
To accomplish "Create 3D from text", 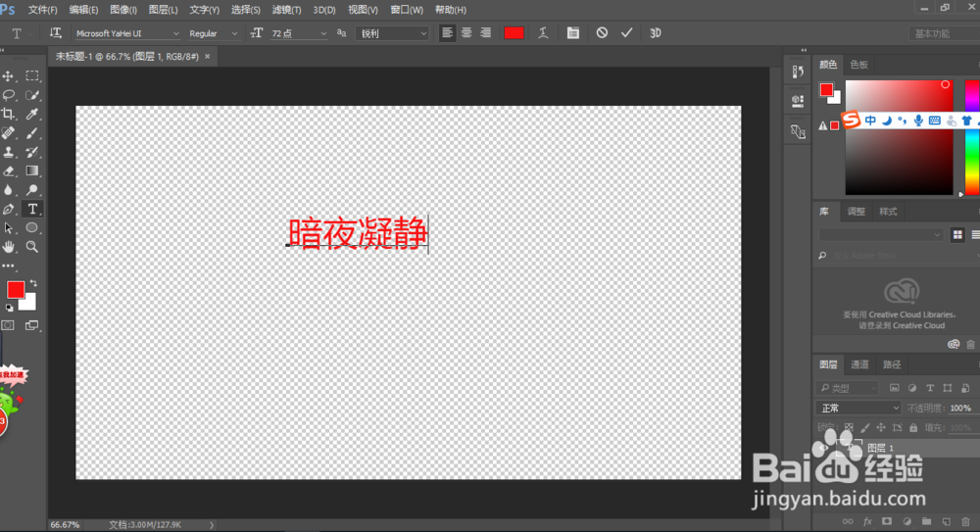I will pos(655,33).
